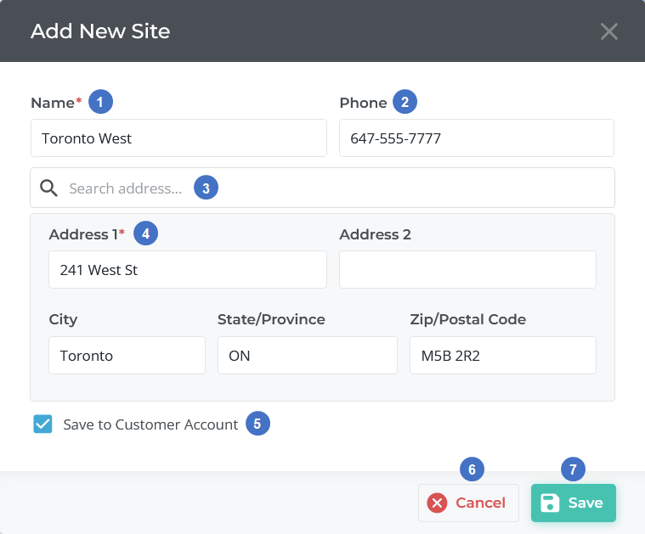Viewport: 645px width, 534px height.
Task: Click the Phone field with 647-555-7777
Action: click(476, 139)
